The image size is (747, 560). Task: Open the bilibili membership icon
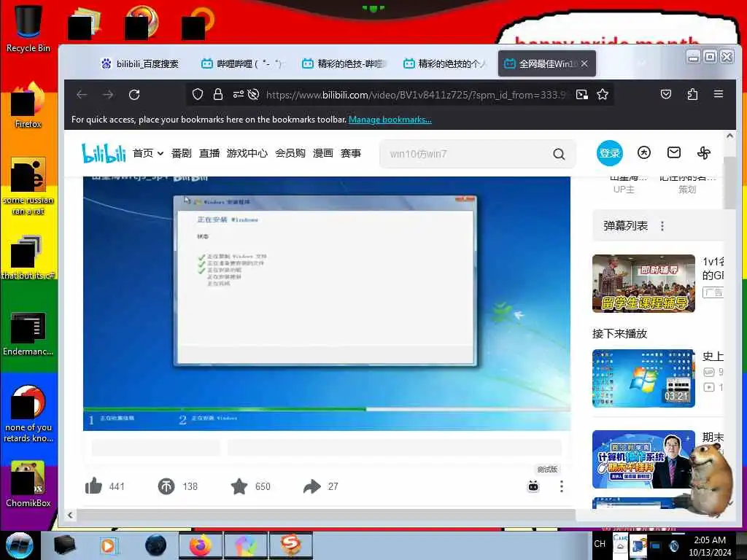644,152
